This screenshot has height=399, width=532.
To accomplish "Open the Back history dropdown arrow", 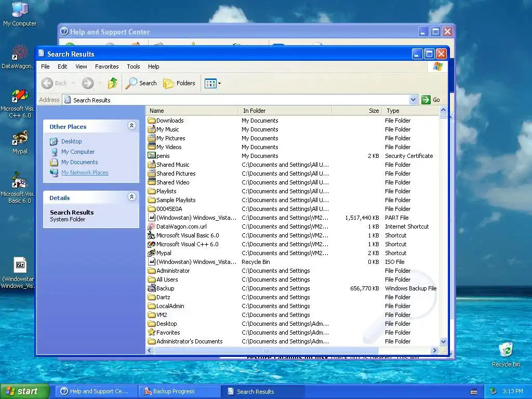I will (x=73, y=83).
